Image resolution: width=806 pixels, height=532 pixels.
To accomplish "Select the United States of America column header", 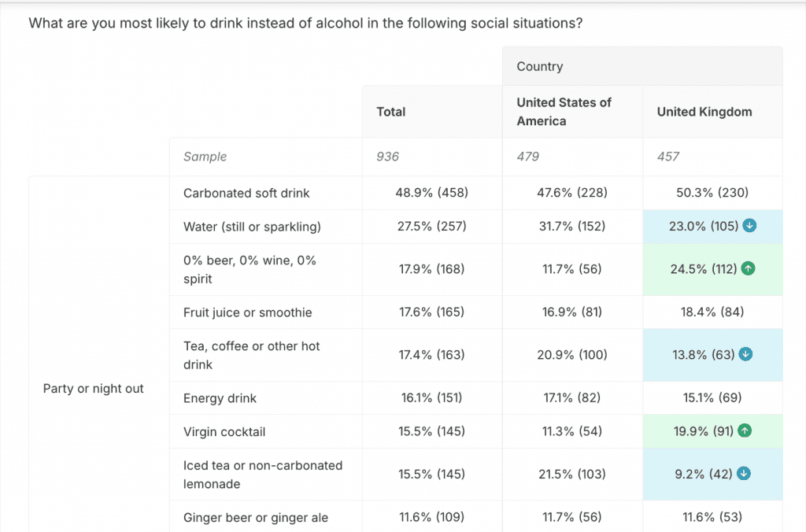I will click(x=564, y=112).
